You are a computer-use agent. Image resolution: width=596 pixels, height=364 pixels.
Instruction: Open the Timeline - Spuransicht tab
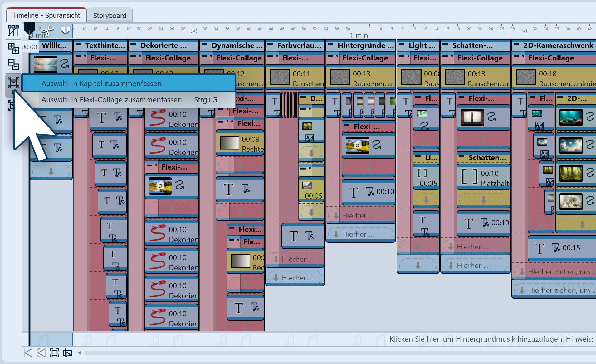point(46,16)
